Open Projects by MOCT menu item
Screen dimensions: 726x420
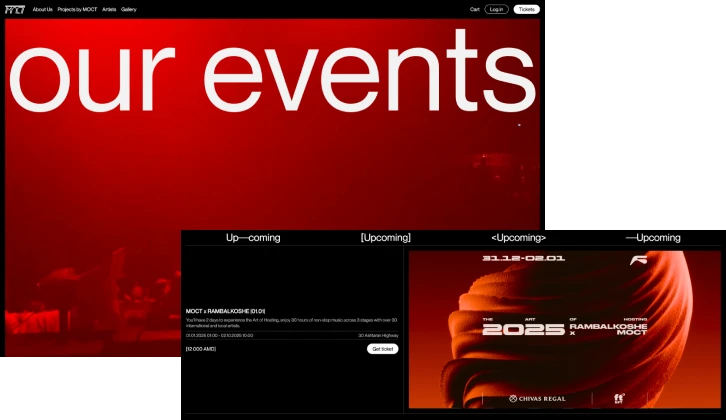[77, 9]
